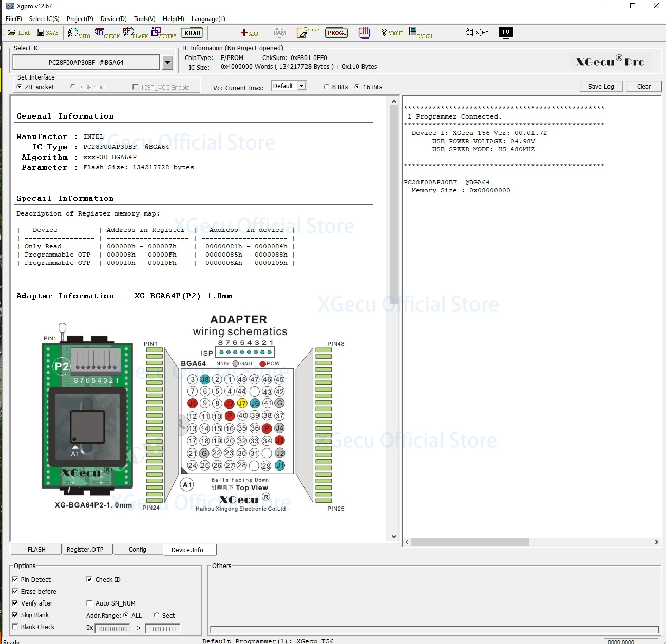Click the VERIFY toolbar icon

point(163,33)
